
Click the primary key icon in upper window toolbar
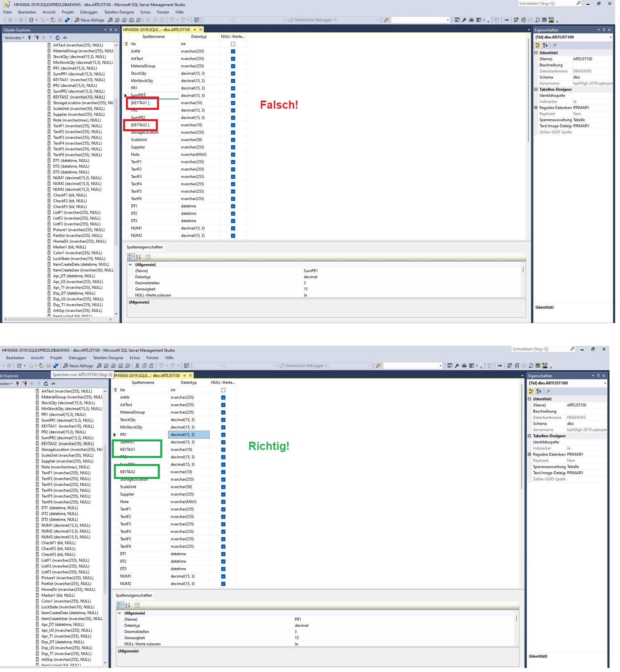pos(506,20)
